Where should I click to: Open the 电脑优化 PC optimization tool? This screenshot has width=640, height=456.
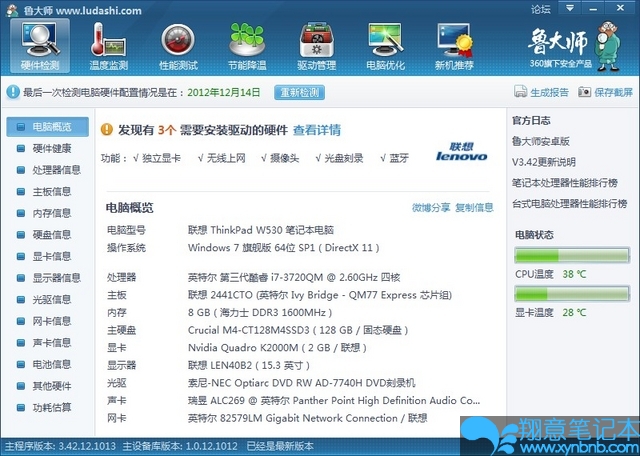click(x=386, y=46)
